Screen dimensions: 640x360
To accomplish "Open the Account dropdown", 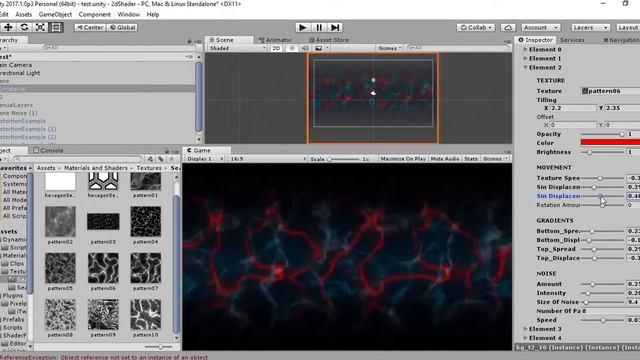I will [540, 27].
